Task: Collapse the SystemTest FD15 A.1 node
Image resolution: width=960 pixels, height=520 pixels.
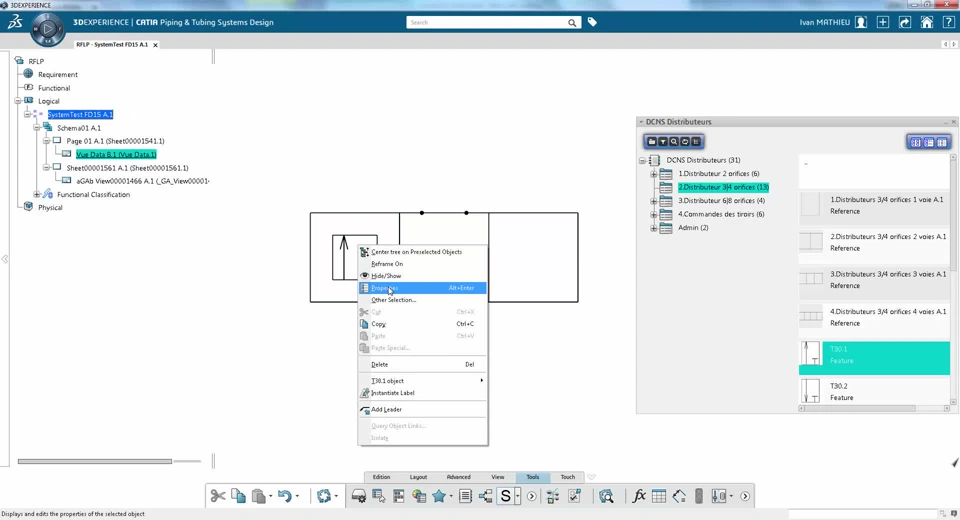Action: click(28, 114)
